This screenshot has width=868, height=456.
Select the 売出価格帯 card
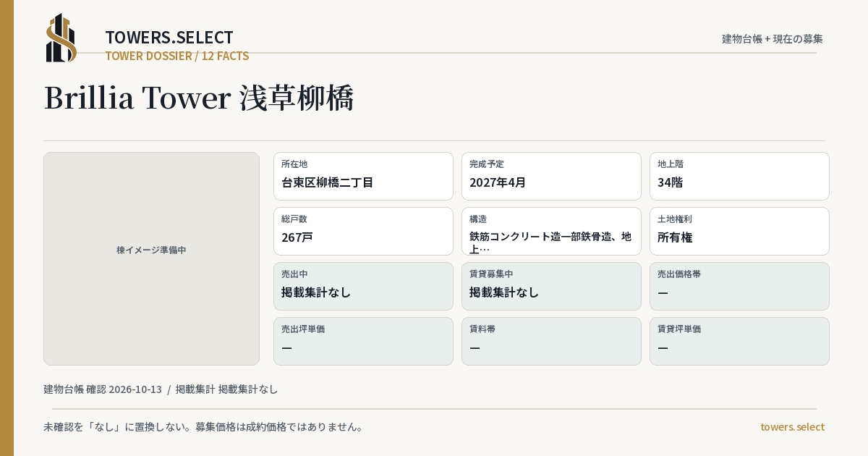tap(739, 286)
